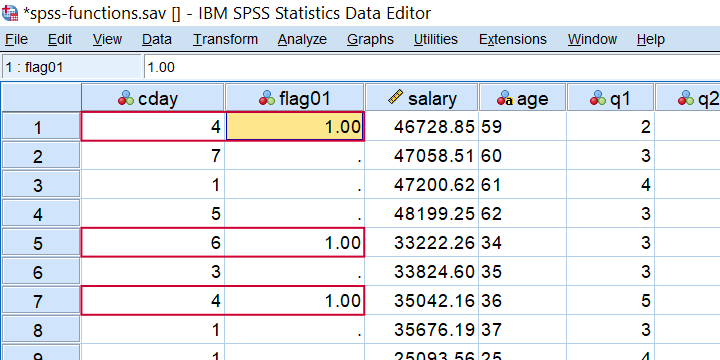Open the Transform menu
The image size is (720, 360).
tap(225, 39)
